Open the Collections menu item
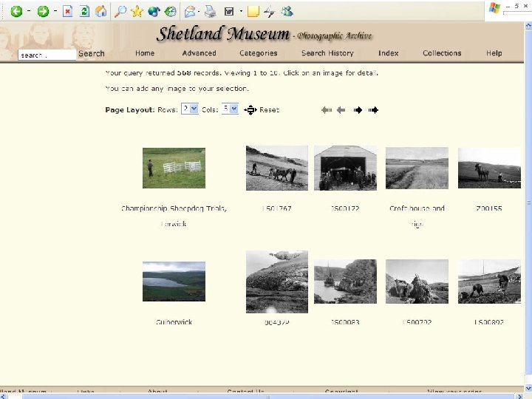Viewport: 532px width, 399px height. (x=442, y=53)
